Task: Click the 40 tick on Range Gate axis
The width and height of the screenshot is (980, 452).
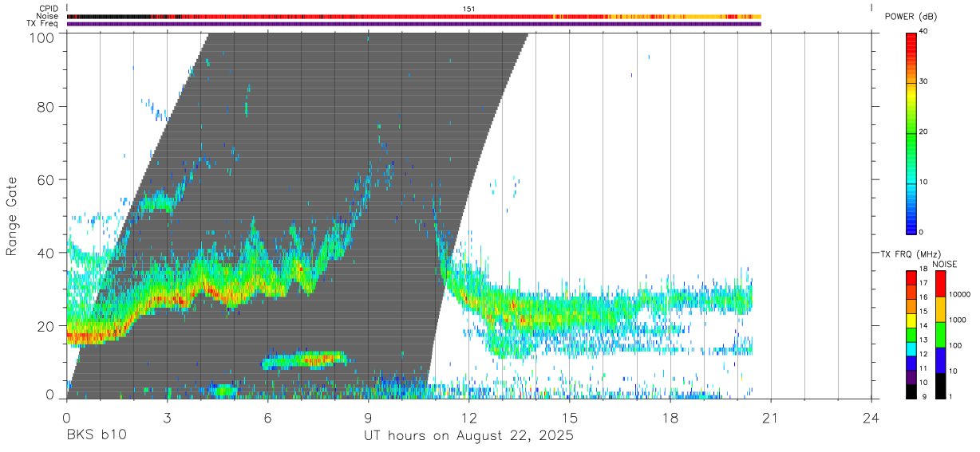Action: click(46, 253)
